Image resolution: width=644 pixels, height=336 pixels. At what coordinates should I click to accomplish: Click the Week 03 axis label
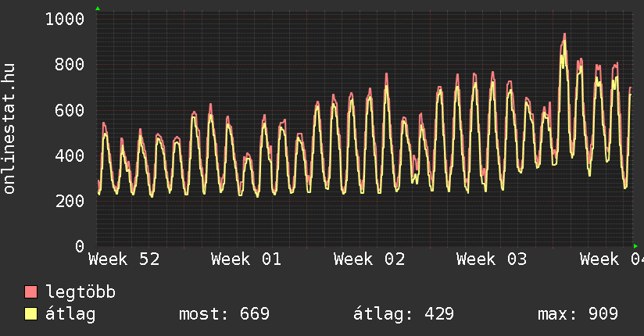pos(492,259)
